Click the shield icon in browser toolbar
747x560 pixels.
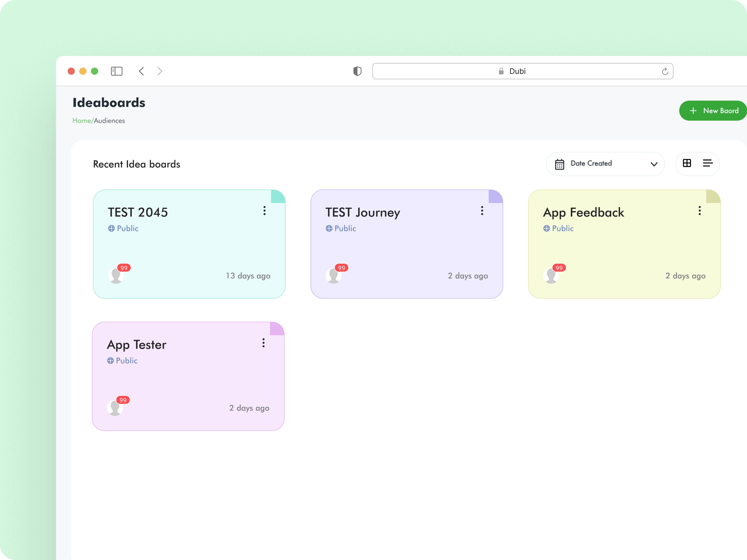pos(357,71)
